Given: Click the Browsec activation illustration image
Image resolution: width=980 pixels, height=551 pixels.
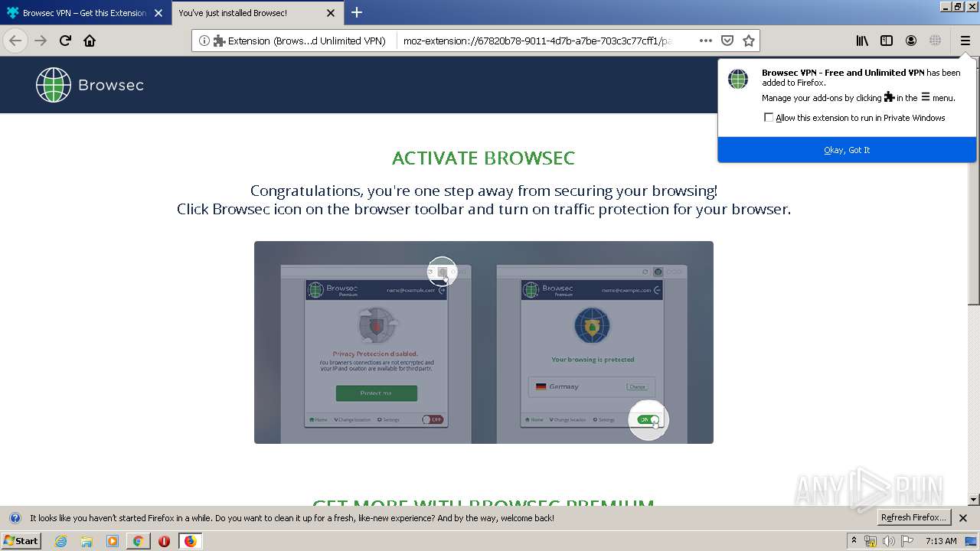Looking at the screenshot, I should coord(484,342).
